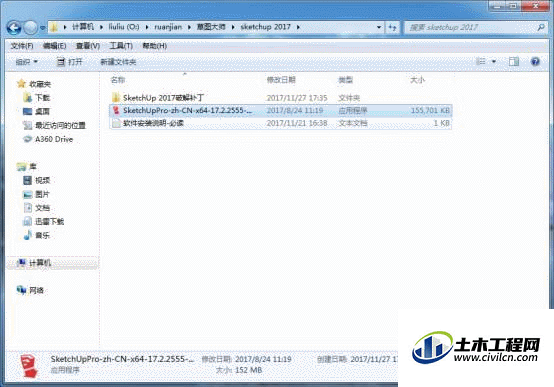554x387 pixels.
Task: Click the 网络 network icon
Action: 22,290
